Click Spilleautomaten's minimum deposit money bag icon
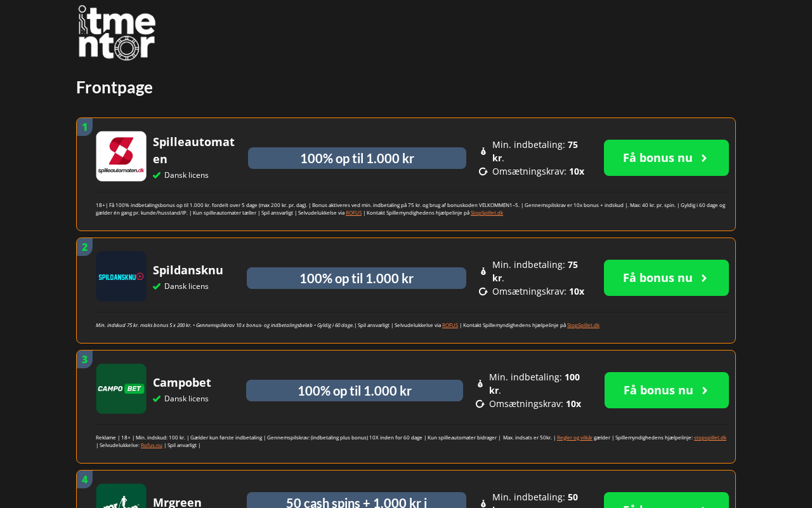This screenshot has width=812, height=508. (x=483, y=151)
